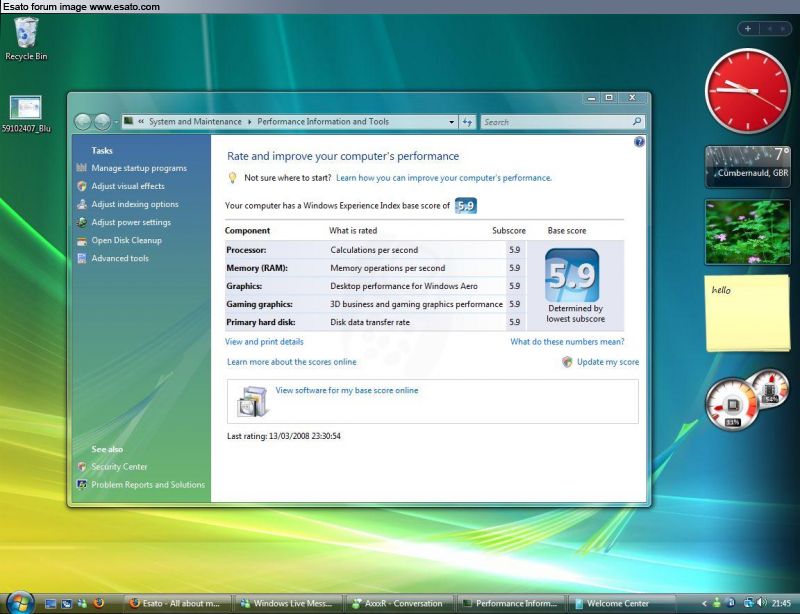Open View and print details link
Viewport: 800px width, 614px height.
pyautogui.click(x=264, y=341)
